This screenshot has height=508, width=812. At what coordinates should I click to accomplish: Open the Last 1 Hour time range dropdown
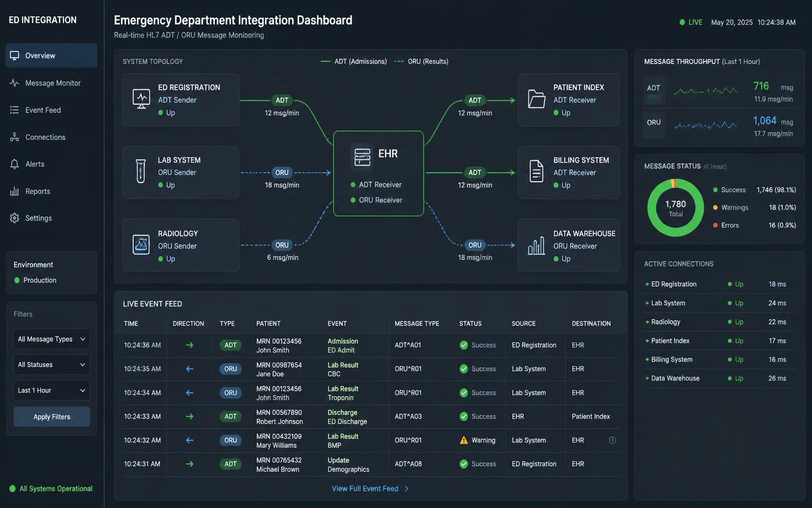point(52,391)
